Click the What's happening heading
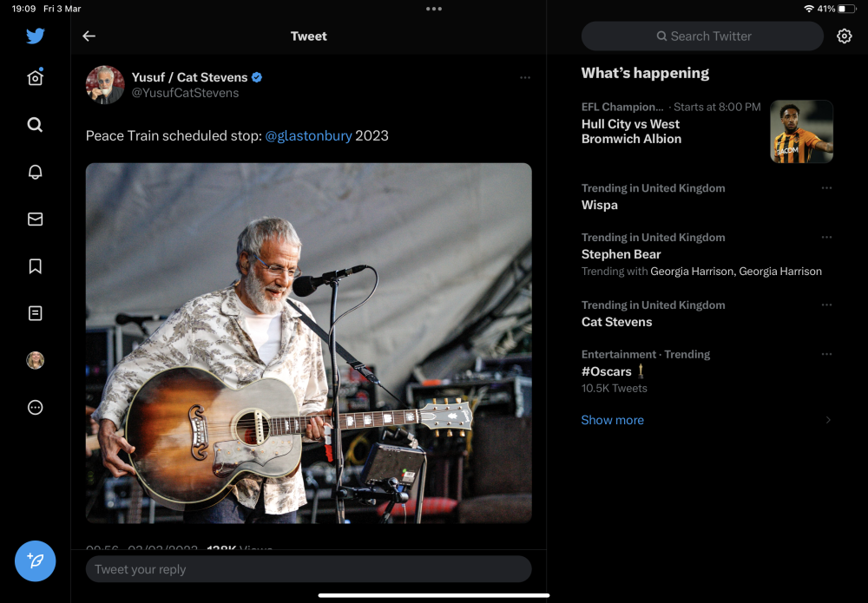The width and height of the screenshot is (868, 603). coord(645,73)
